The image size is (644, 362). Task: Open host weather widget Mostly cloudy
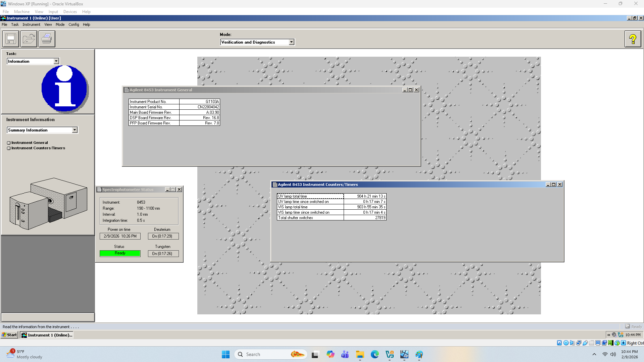(24, 354)
